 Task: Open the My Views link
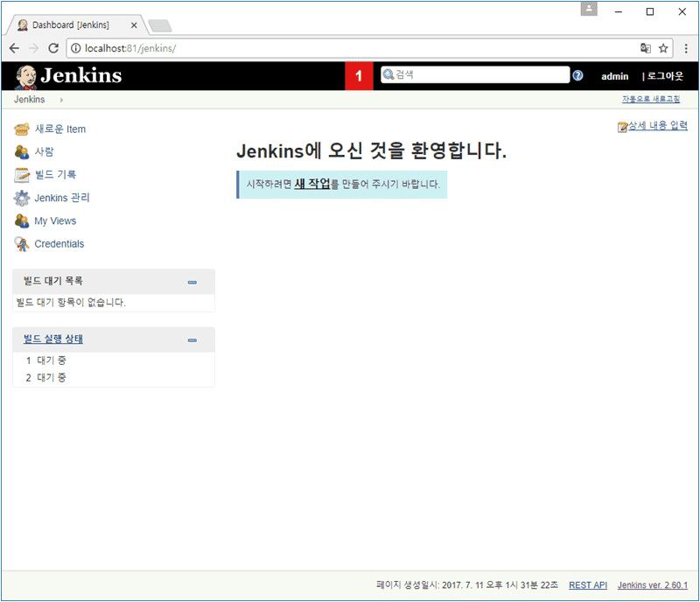tap(55, 220)
